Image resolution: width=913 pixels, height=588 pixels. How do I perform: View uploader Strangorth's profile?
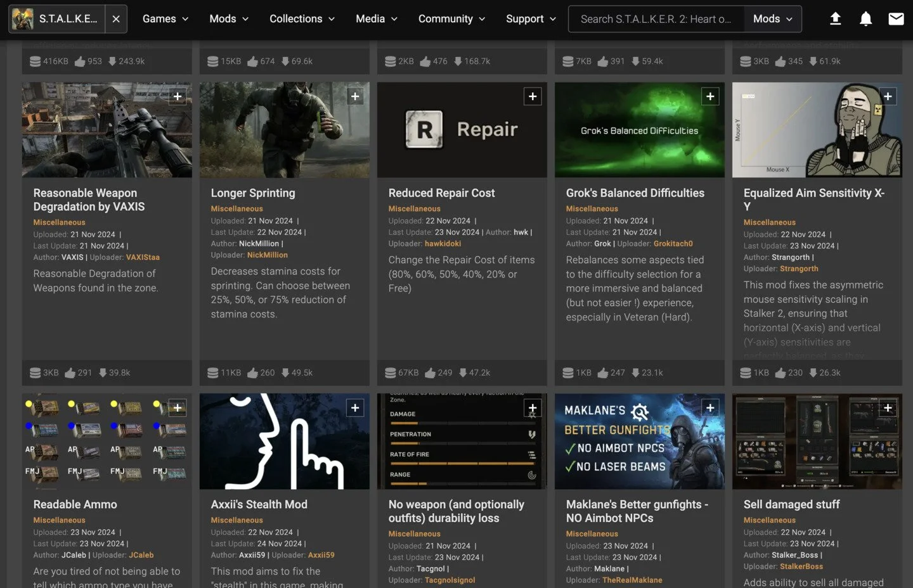click(x=799, y=269)
